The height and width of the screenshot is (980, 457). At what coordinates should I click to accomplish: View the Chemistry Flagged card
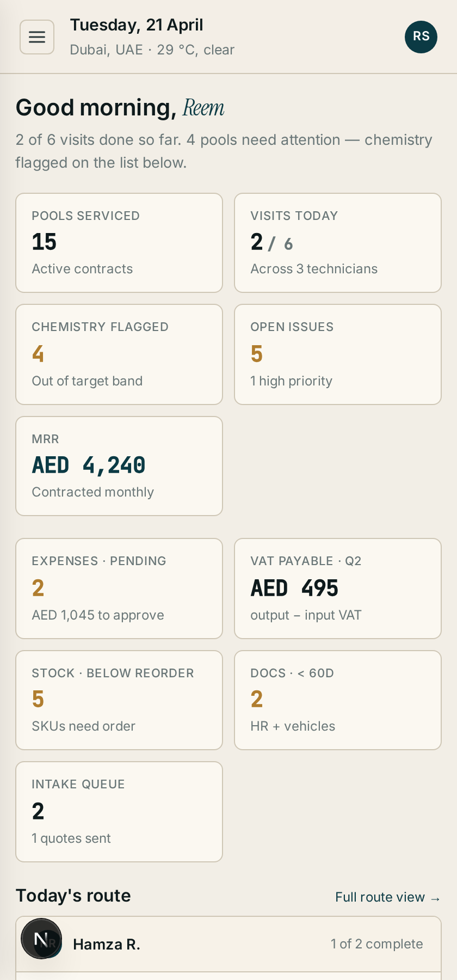119,354
